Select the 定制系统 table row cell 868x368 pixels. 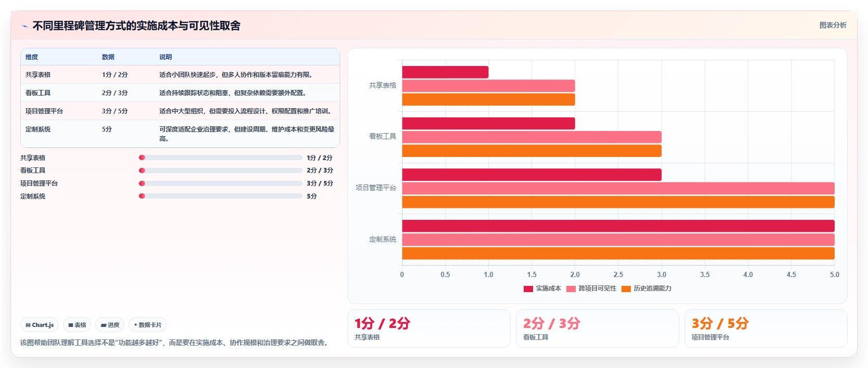[38, 129]
